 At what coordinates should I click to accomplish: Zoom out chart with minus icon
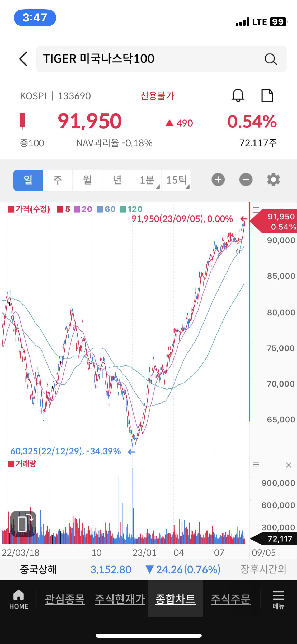246,180
